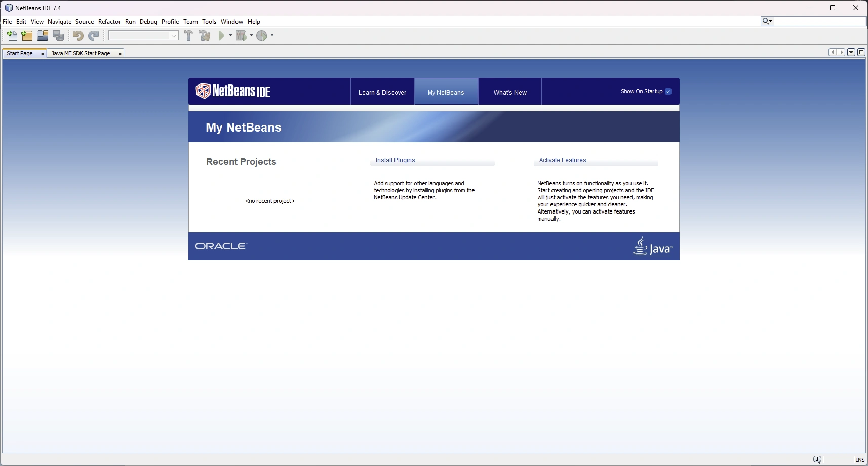Click the Oracle logo in footer
This screenshot has width=868, height=466.
[x=221, y=246]
